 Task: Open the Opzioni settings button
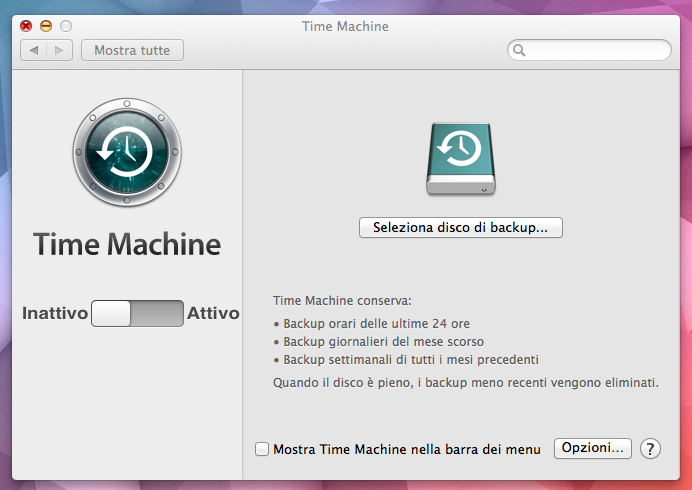593,448
